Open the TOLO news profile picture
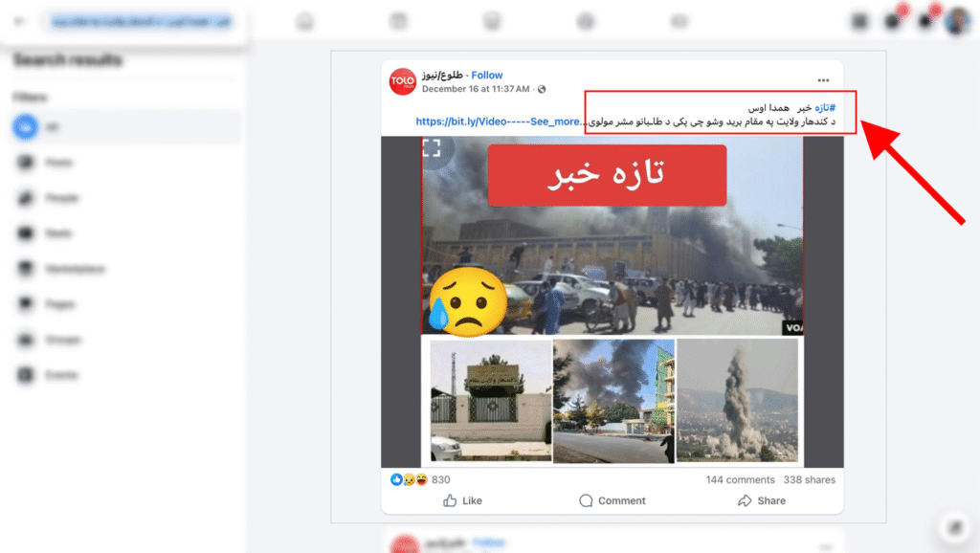 coord(403,81)
